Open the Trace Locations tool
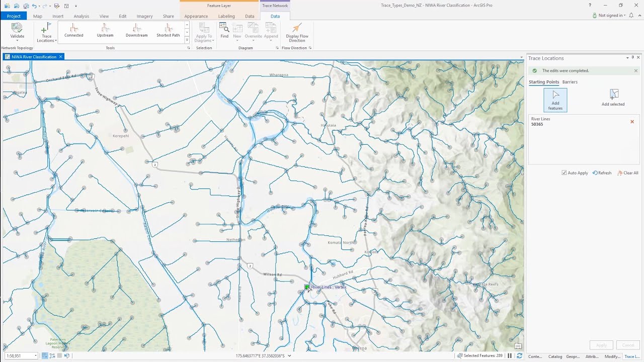 46,32
